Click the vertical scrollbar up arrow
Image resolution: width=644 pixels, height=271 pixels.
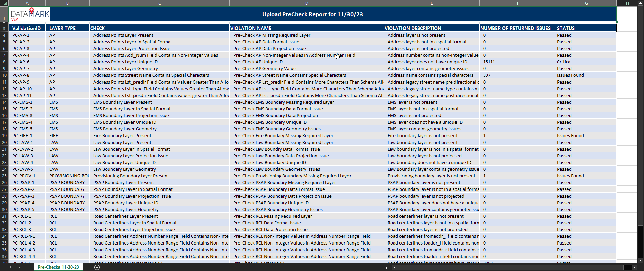coord(640,3)
